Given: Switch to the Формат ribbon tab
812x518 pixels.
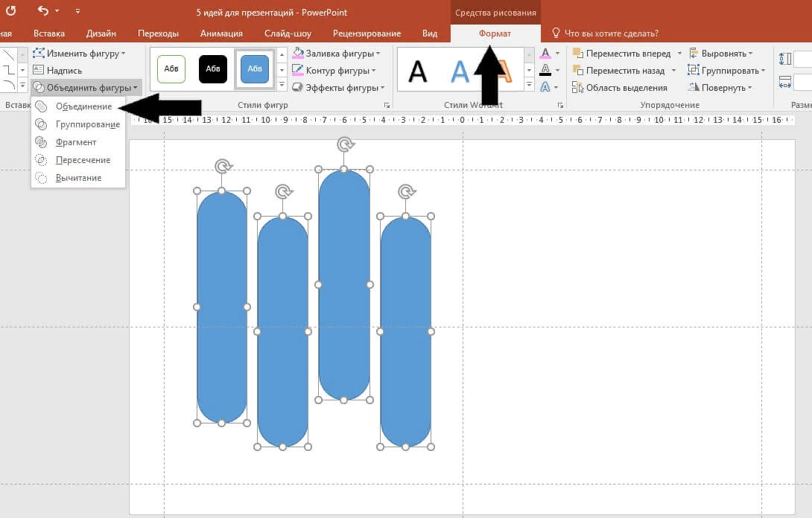Looking at the screenshot, I should pyautogui.click(x=495, y=33).
